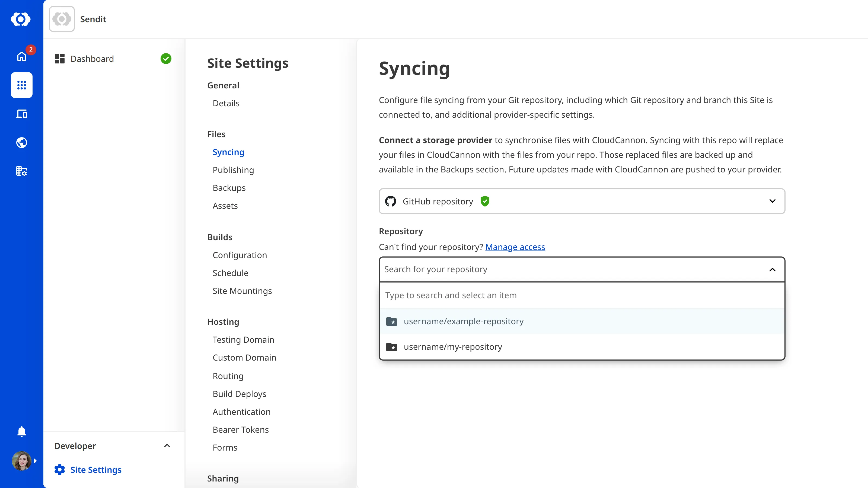Click the user avatar at bottom left
868x488 pixels.
(x=21, y=461)
